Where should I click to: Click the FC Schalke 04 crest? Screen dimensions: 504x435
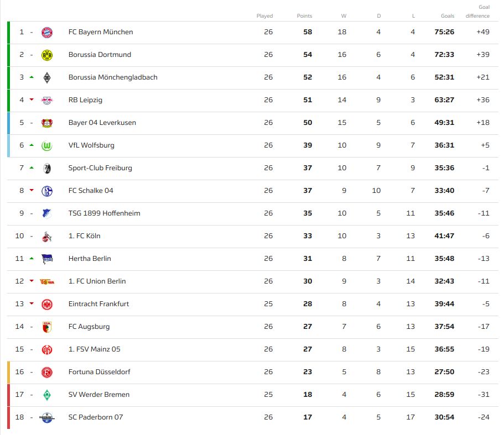tap(47, 191)
